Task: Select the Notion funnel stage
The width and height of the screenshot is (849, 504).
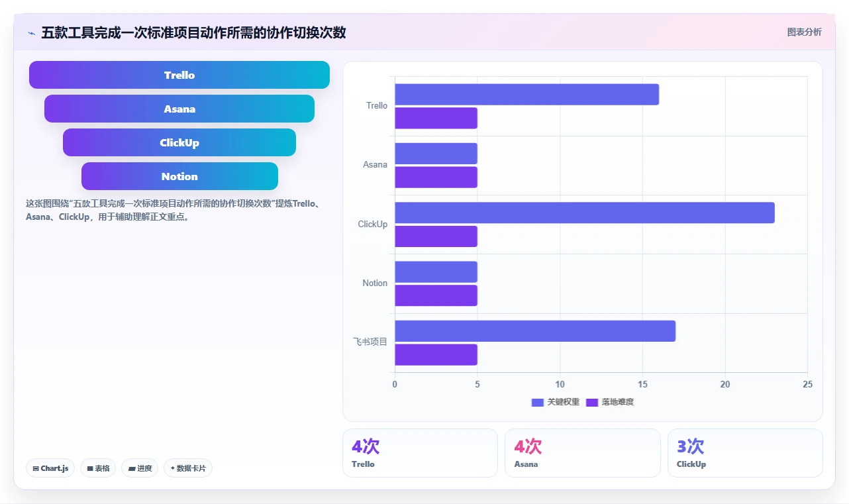Action: click(x=179, y=176)
